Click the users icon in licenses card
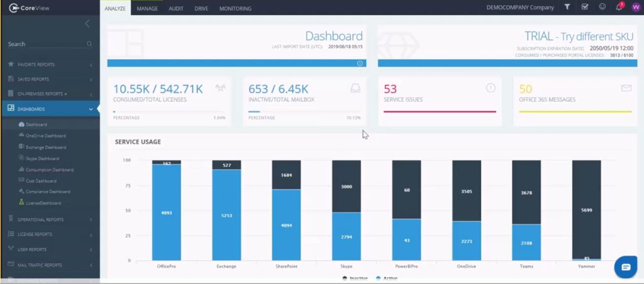The width and height of the screenshot is (644, 284). [x=220, y=88]
